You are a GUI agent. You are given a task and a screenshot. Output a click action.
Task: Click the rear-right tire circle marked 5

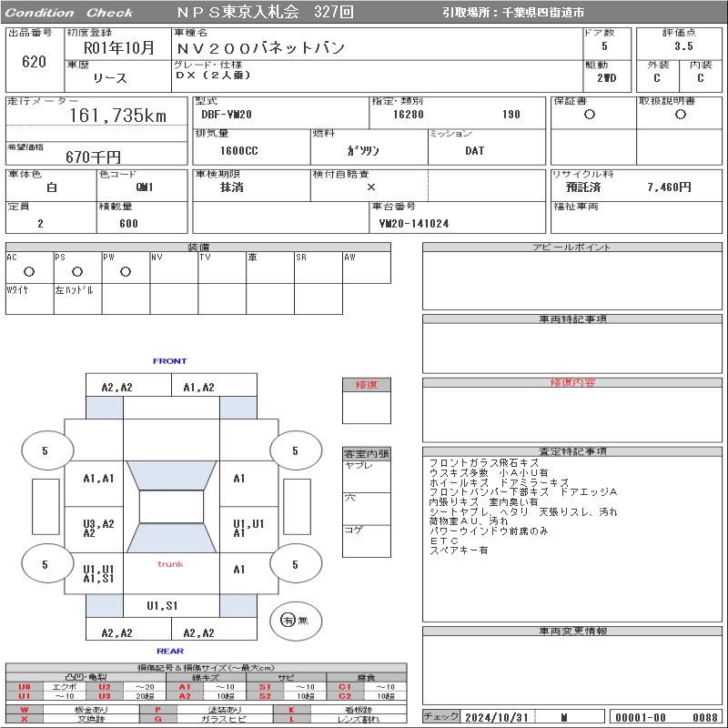(x=295, y=564)
